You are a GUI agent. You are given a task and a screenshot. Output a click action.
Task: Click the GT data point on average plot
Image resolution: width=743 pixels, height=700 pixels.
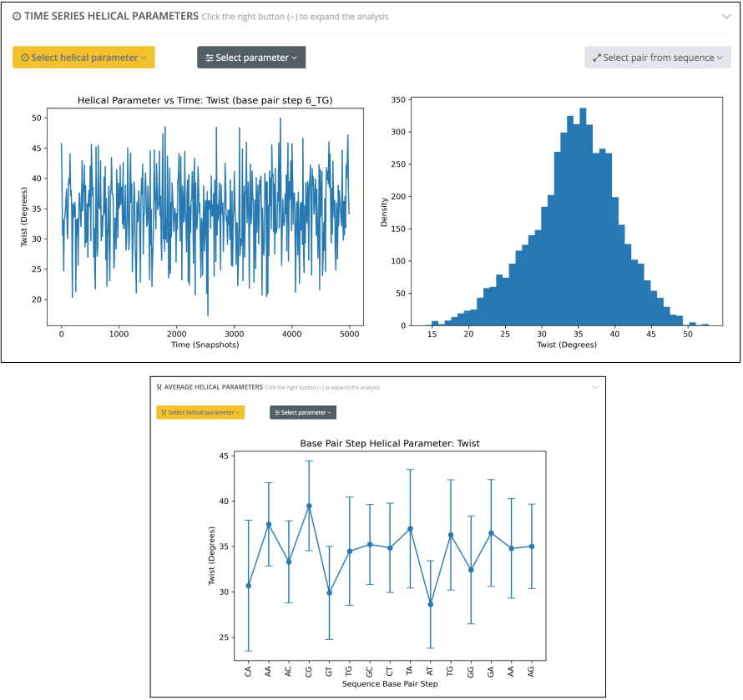(x=329, y=592)
